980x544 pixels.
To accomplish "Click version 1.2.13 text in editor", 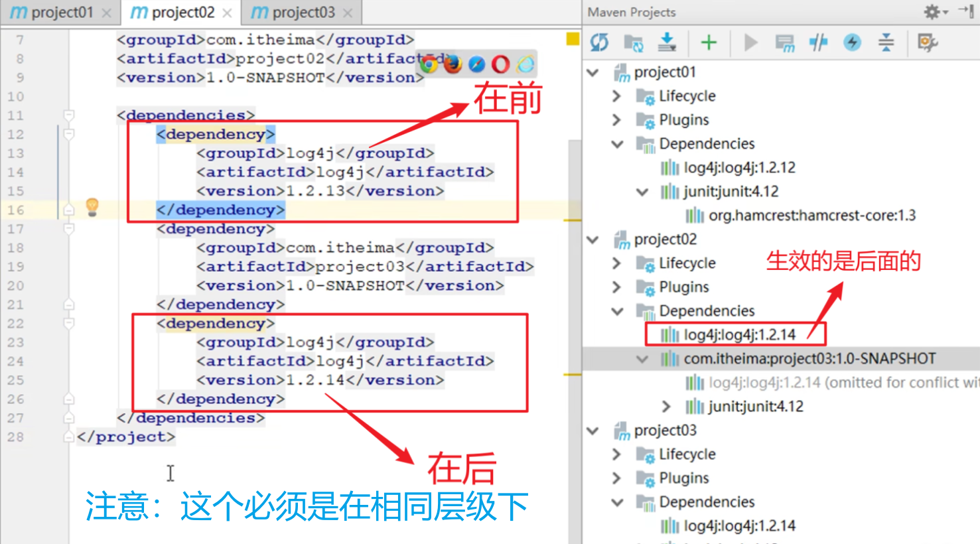I will pos(316,191).
